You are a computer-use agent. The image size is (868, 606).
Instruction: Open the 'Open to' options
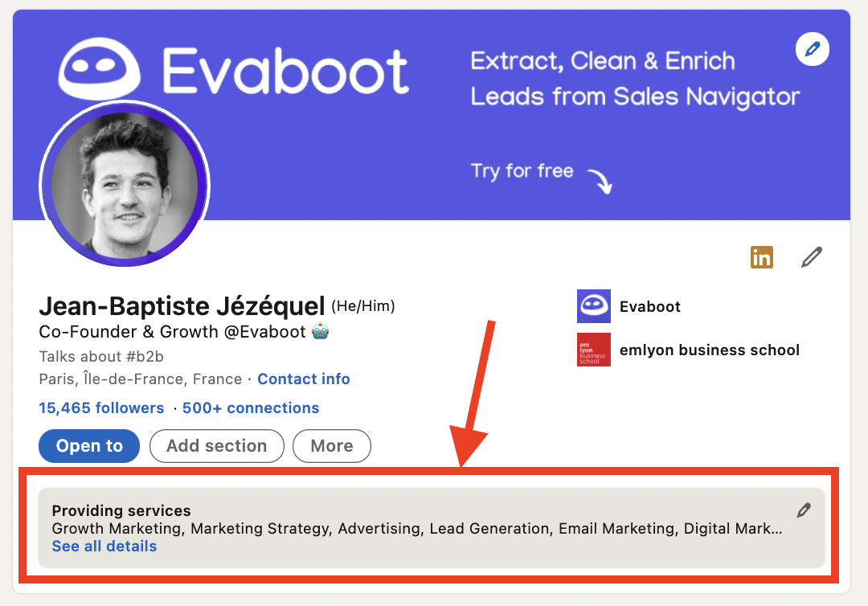pyautogui.click(x=89, y=446)
